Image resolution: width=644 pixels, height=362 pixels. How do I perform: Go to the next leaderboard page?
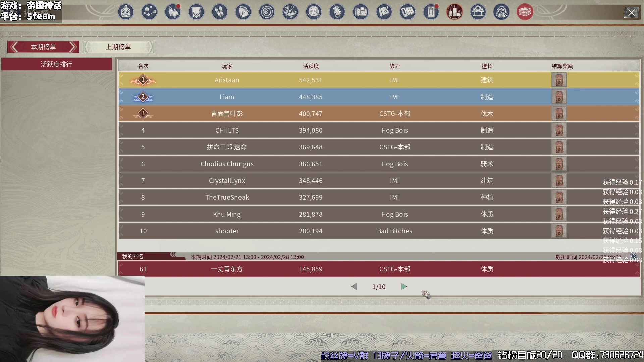coord(404,287)
